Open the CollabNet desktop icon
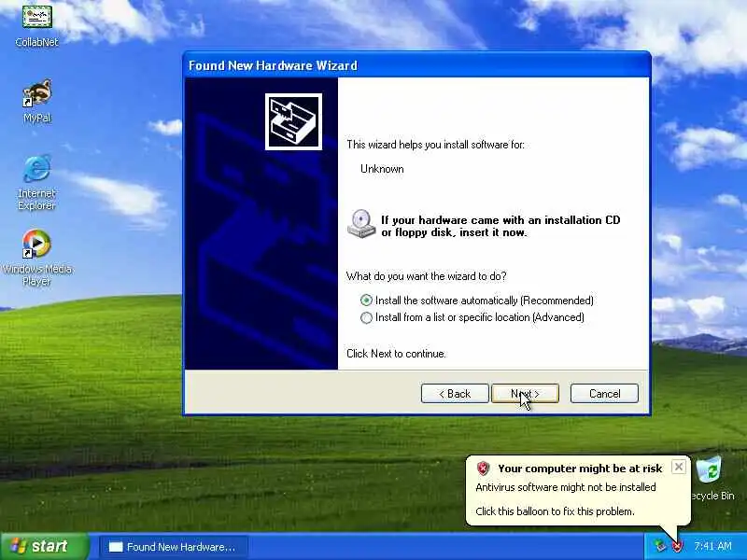 (36, 25)
